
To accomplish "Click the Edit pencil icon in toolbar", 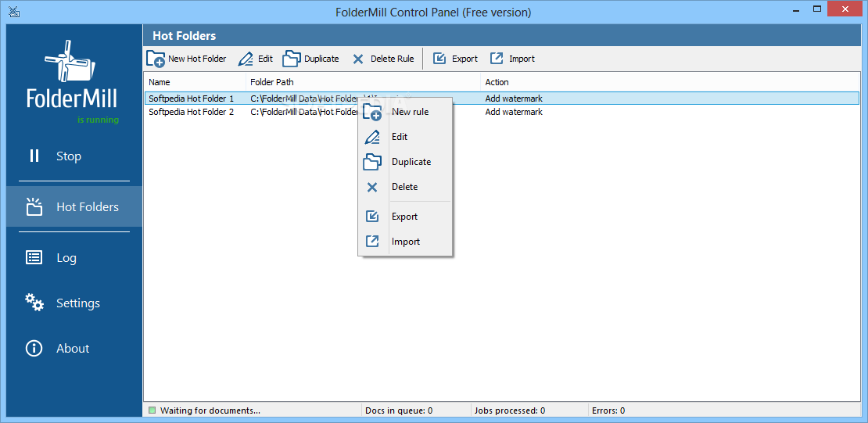I will [x=246, y=59].
